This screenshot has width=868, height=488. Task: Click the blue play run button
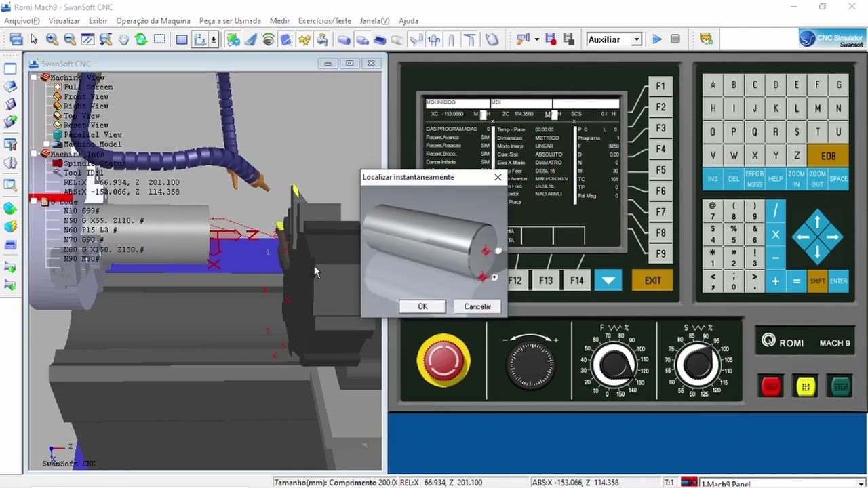point(657,39)
